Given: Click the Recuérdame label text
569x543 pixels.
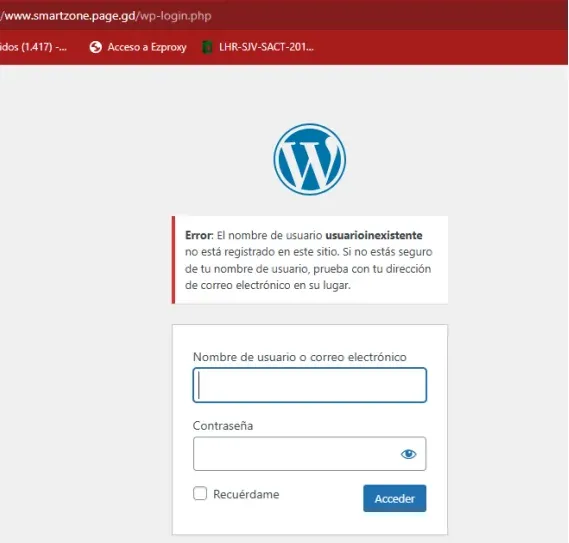Looking at the screenshot, I should (246, 494).
